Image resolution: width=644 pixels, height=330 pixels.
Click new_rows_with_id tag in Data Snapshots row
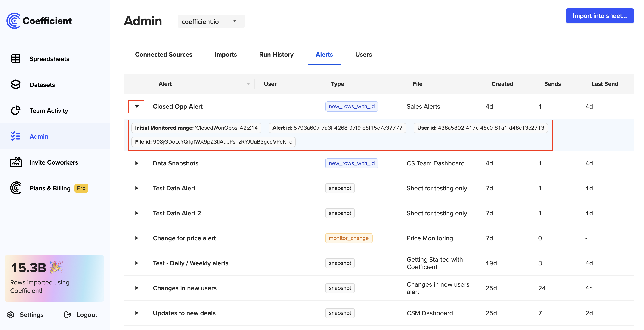(352, 163)
